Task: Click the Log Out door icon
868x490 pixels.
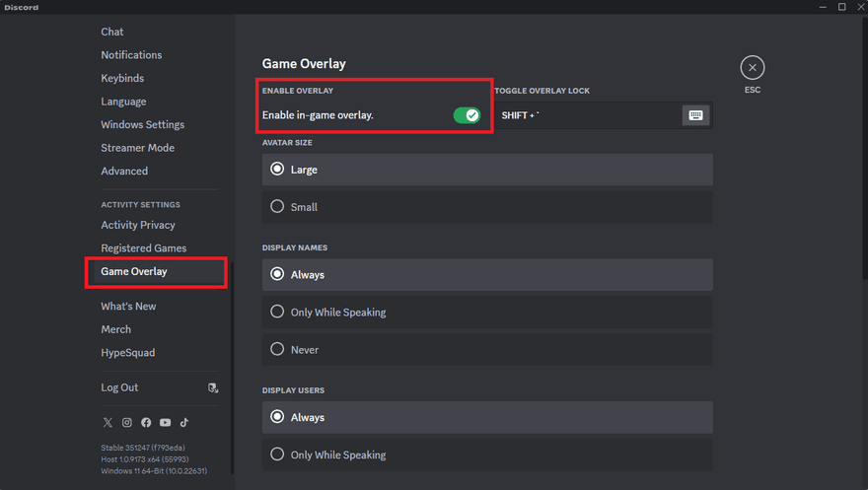Action: click(x=213, y=387)
